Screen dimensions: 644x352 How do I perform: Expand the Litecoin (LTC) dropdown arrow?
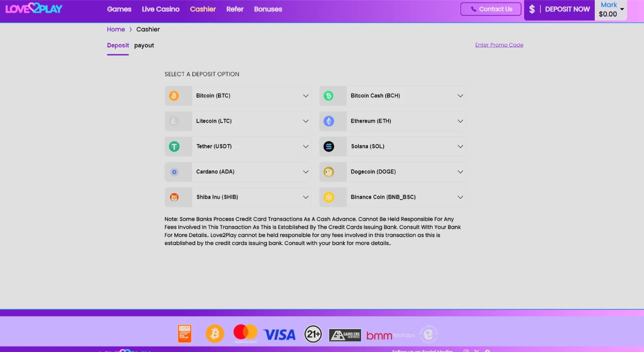click(306, 121)
